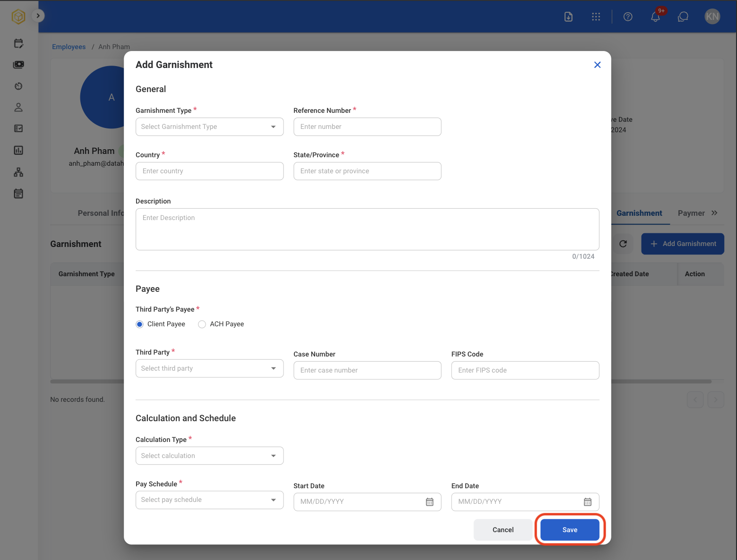Open the Third Party dropdown
This screenshot has width=737, height=560.
tap(209, 369)
